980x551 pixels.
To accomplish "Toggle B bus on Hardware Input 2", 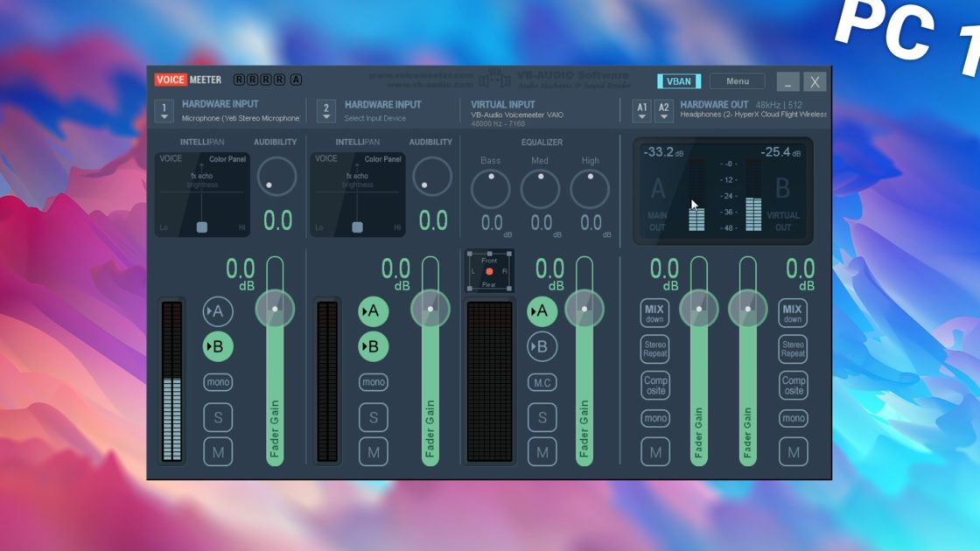I will 373,346.
